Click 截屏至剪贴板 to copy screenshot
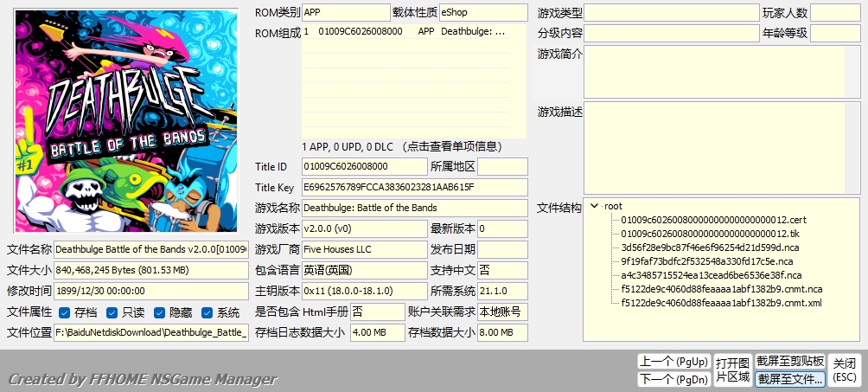Viewport: 868px width, 392px height. click(790, 362)
